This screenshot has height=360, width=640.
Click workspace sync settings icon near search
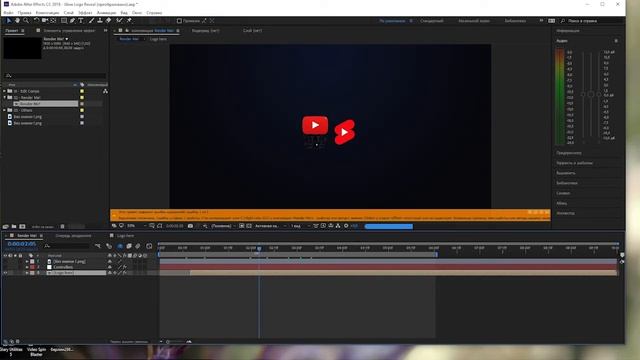tap(552, 20)
